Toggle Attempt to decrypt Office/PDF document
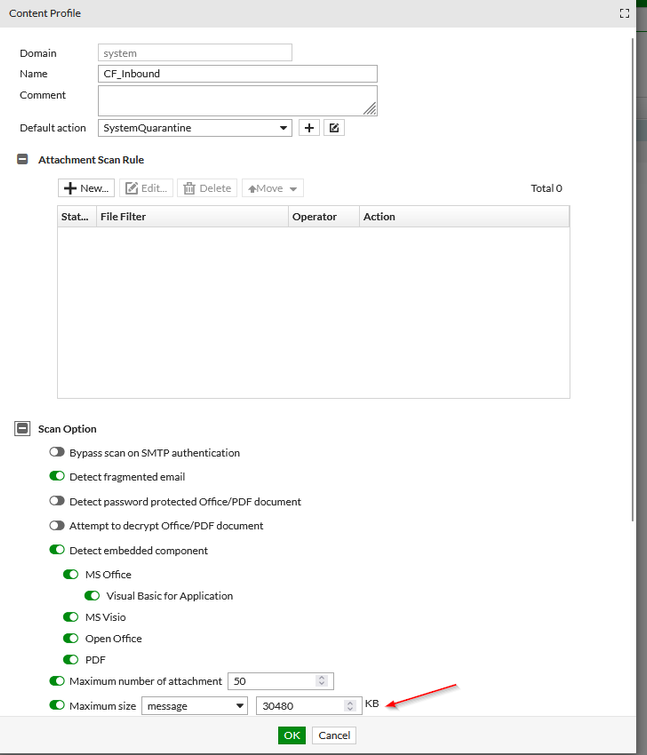This screenshot has height=755, width=647. (57, 525)
